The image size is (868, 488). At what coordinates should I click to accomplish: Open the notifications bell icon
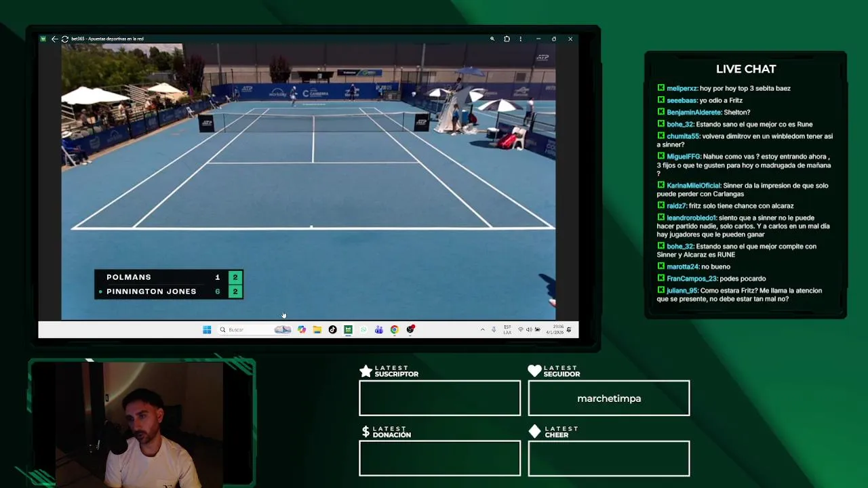569,329
